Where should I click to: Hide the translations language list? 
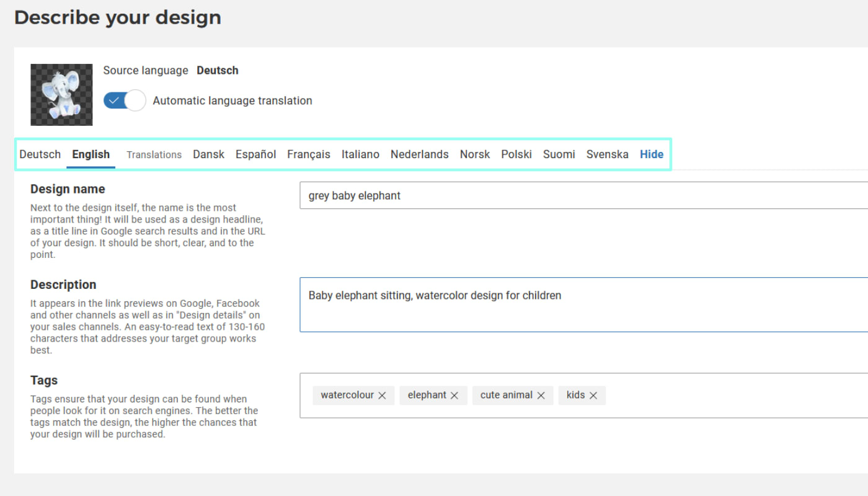[652, 154]
